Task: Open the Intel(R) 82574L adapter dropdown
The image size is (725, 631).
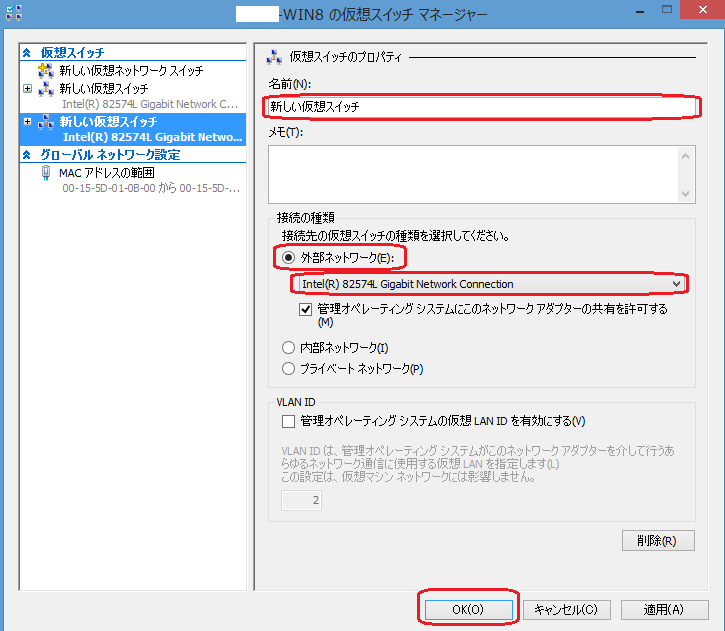Action: 676,284
